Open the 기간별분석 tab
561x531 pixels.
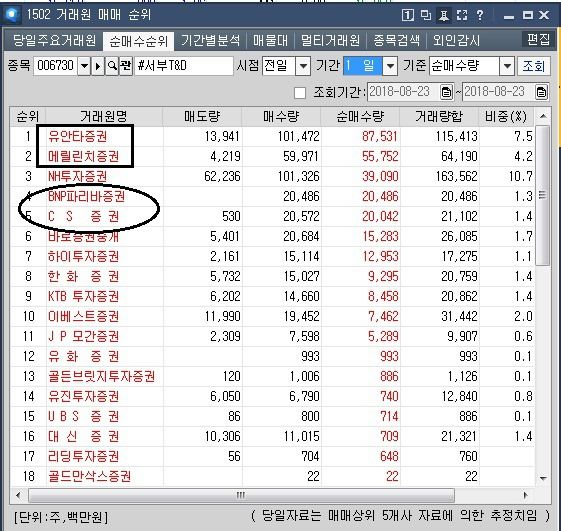[210, 40]
